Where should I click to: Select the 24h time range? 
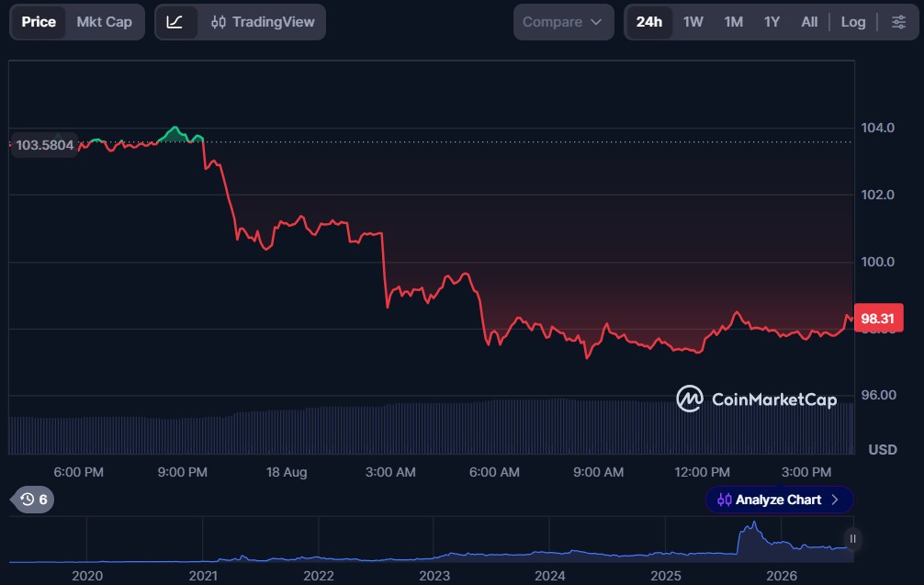[648, 22]
